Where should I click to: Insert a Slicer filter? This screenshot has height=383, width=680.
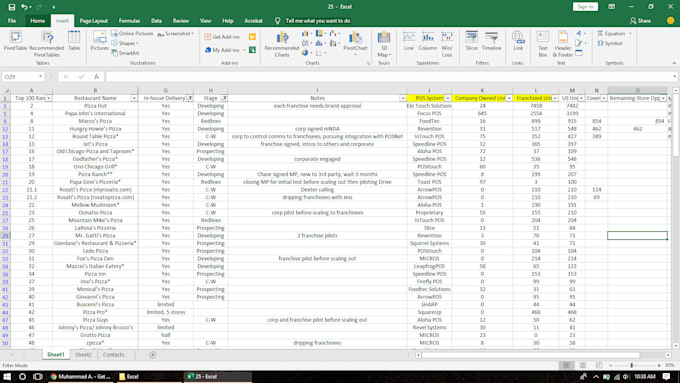(472, 41)
